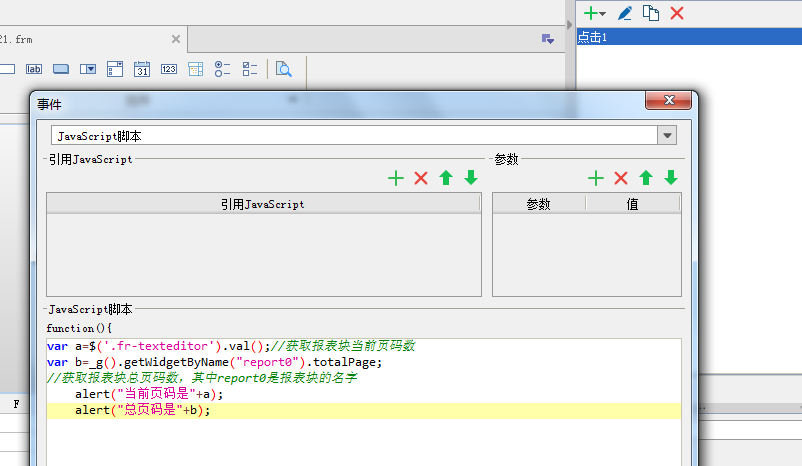Move referenced JavaScript entry up
This screenshot has height=466, width=802.
point(446,178)
